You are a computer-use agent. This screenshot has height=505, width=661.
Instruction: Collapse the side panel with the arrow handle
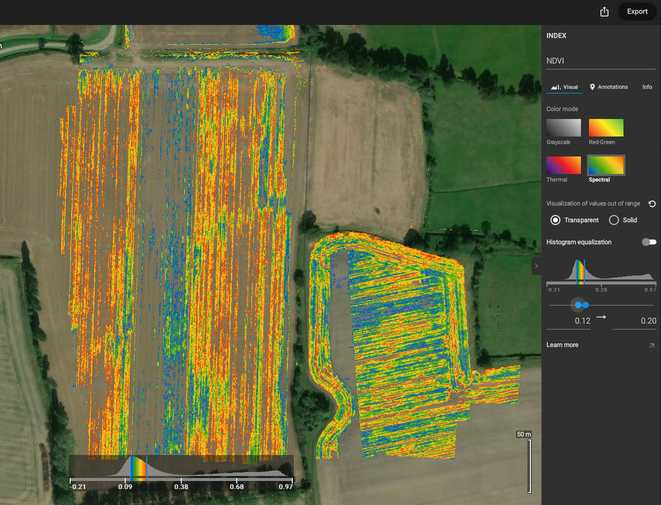click(536, 266)
